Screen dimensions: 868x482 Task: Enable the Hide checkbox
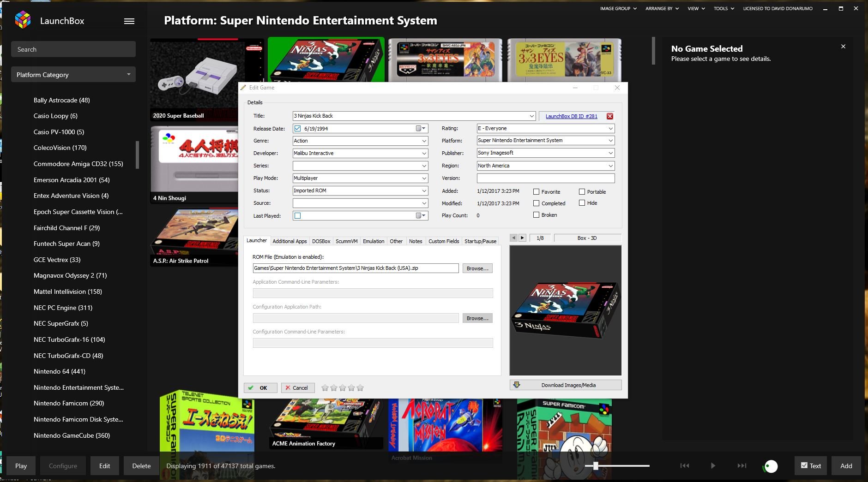point(582,202)
